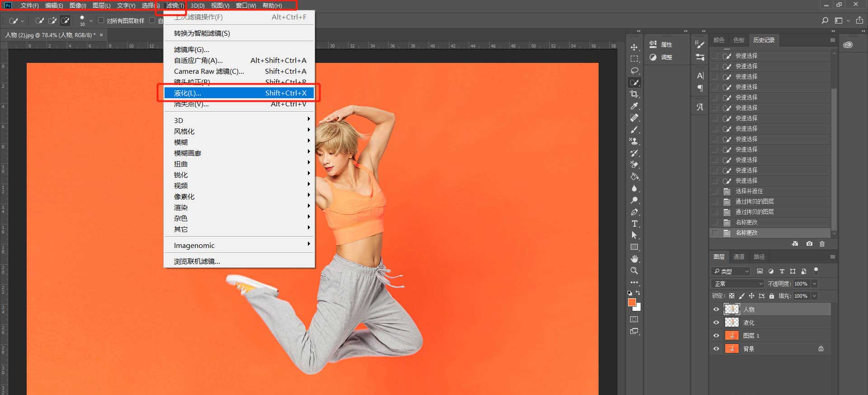Image resolution: width=868 pixels, height=395 pixels.
Task: Select the Lasso tool
Action: click(x=634, y=71)
